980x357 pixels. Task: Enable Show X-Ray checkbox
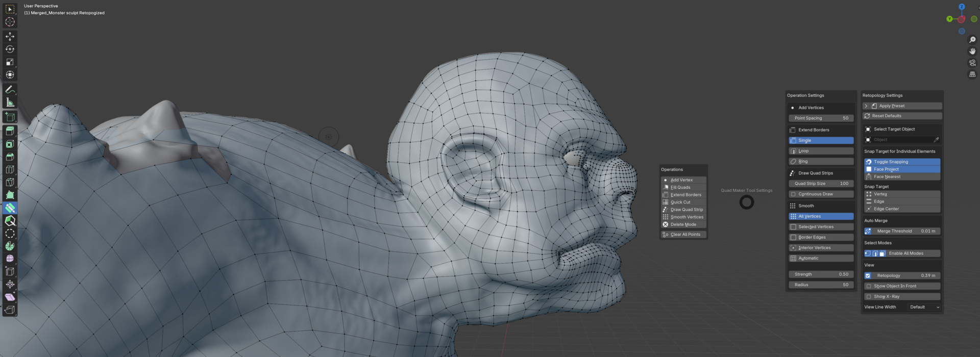869,297
